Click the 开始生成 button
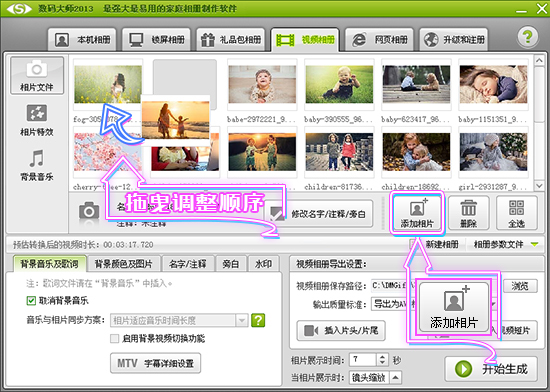The height and width of the screenshot is (392, 550). [491, 369]
